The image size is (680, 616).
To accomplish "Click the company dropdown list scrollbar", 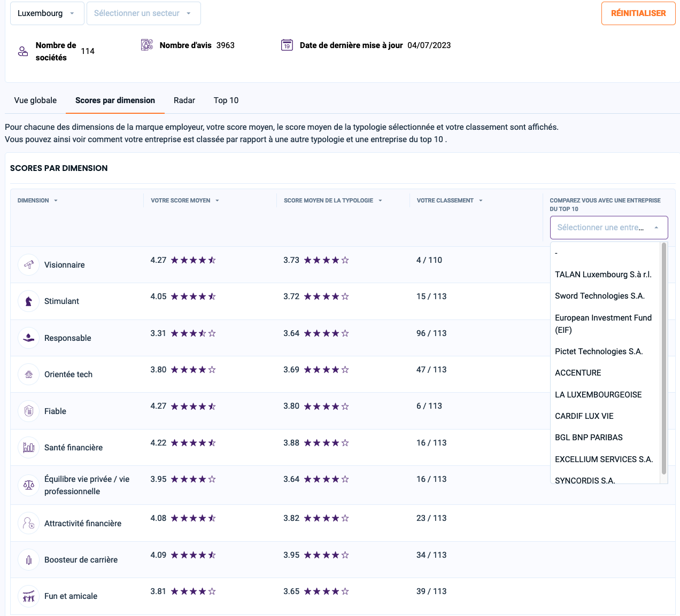I will (x=664, y=358).
